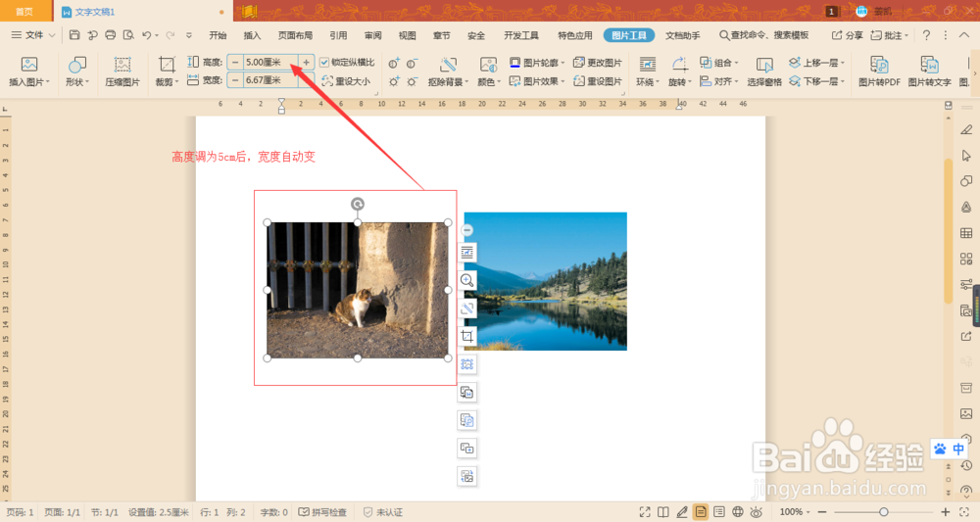Switch to full screen view in status bar
980x522 pixels.
pos(645,512)
